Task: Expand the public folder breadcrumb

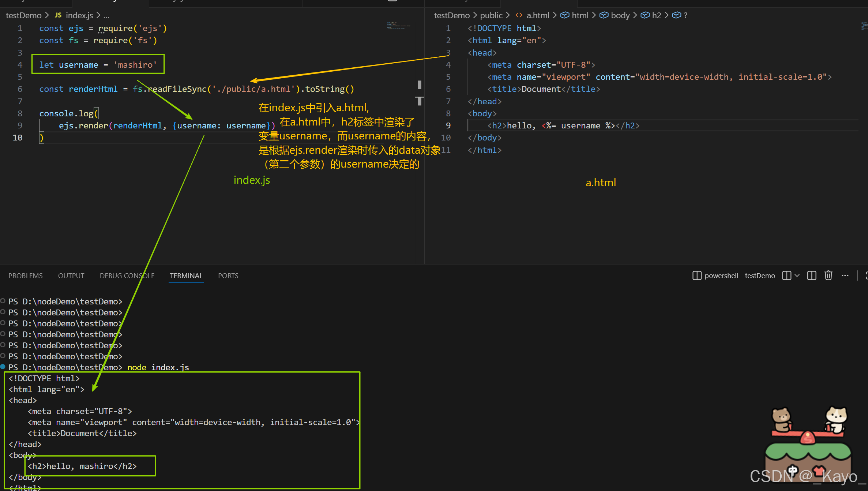Action: click(x=491, y=15)
